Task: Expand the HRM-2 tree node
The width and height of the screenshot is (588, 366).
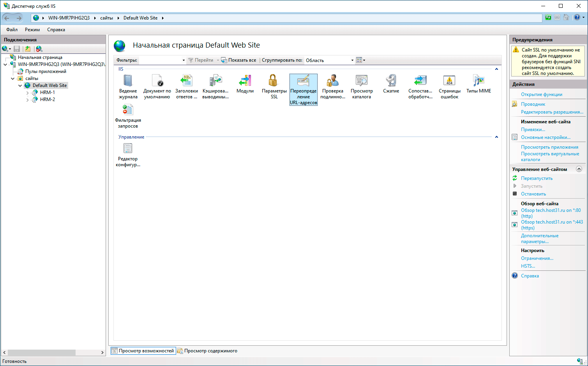Action: pos(27,100)
